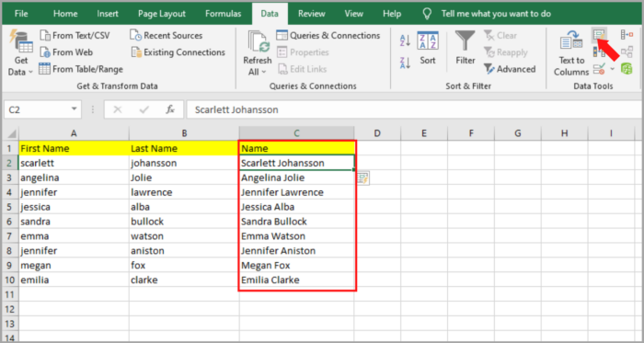Open the Help tab

(x=392, y=14)
